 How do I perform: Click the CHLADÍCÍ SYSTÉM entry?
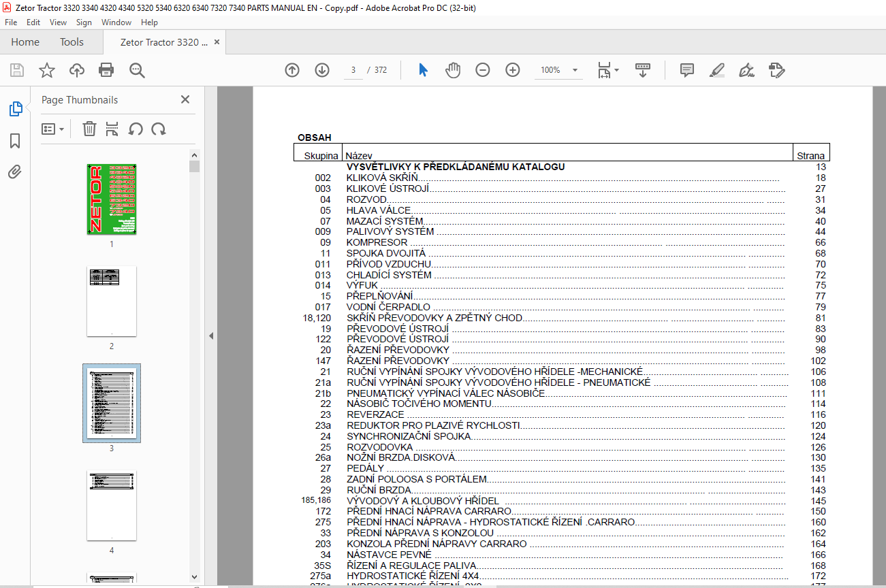coord(389,275)
